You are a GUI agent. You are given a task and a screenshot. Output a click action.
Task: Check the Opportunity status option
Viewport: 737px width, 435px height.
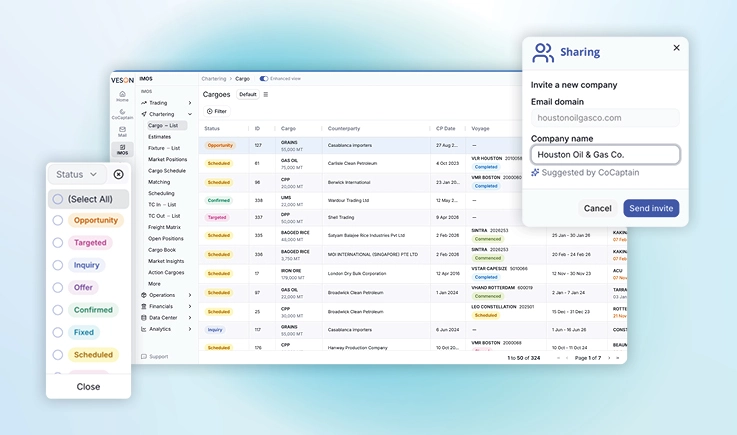(x=58, y=220)
